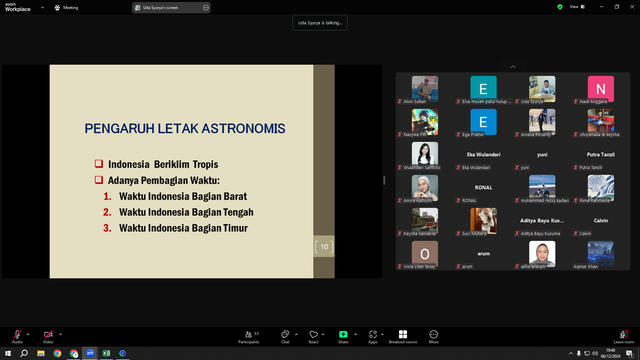Collapse the gallery with top chevron
The width and height of the screenshot is (640, 360).
pos(513,67)
